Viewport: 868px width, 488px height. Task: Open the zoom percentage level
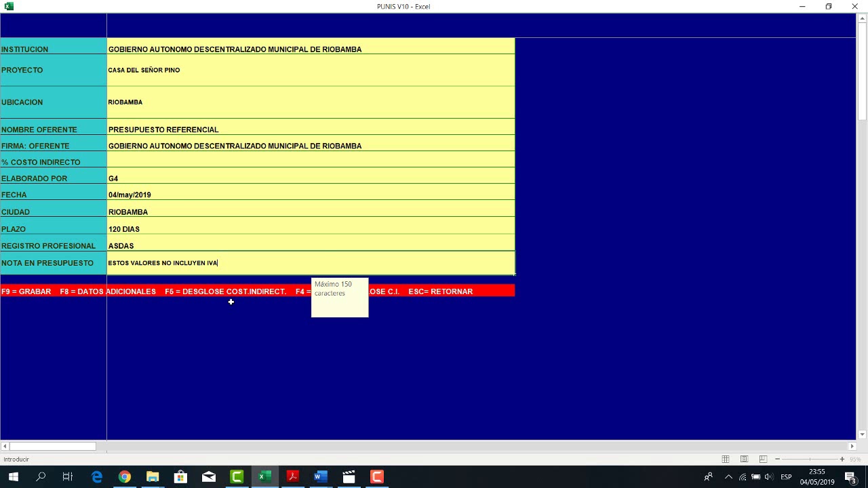(856, 460)
